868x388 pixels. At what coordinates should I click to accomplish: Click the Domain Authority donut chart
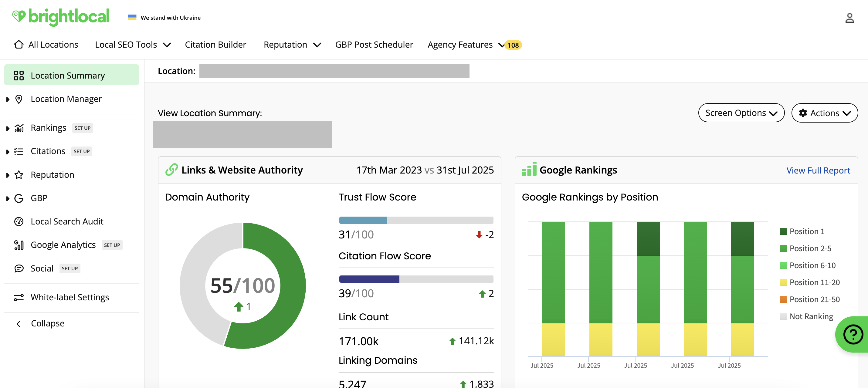(242, 285)
